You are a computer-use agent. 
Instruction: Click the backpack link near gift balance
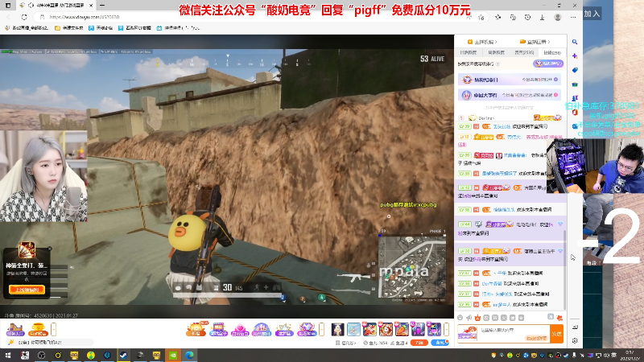click(345, 343)
